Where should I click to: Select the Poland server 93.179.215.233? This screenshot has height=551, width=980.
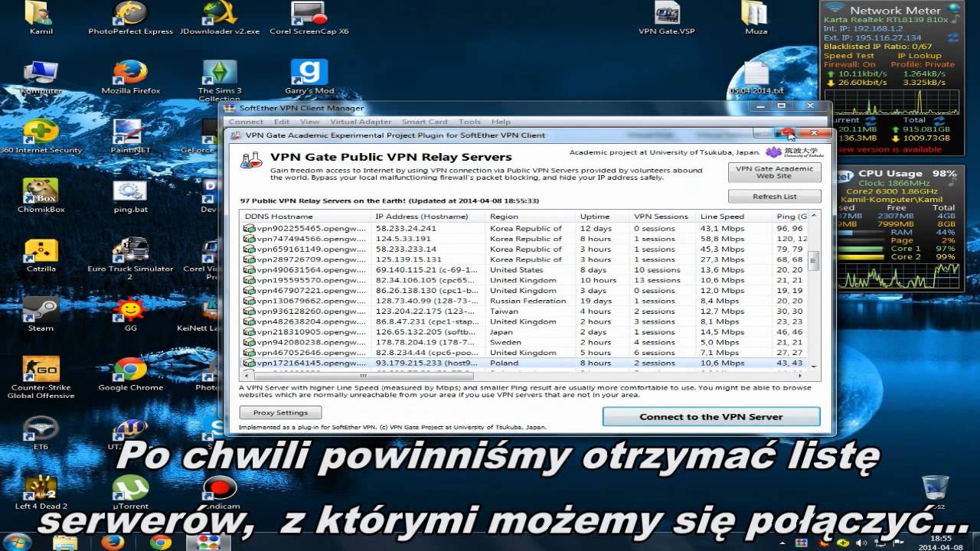click(524, 363)
